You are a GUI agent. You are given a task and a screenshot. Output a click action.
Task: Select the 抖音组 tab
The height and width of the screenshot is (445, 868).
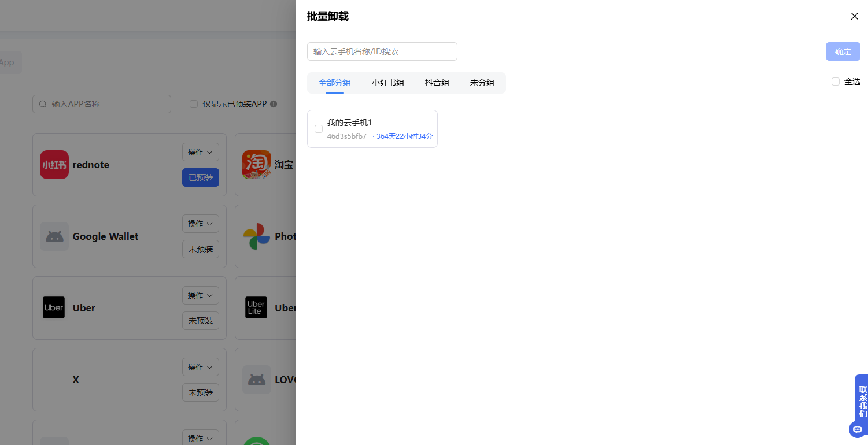click(437, 83)
